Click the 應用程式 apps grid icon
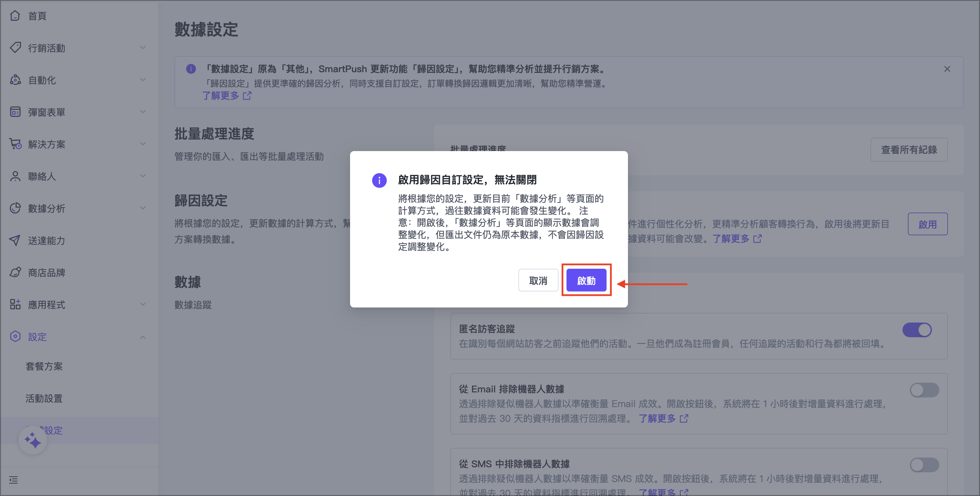980x496 pixels. pyautogui.click(x=15, y=304)
